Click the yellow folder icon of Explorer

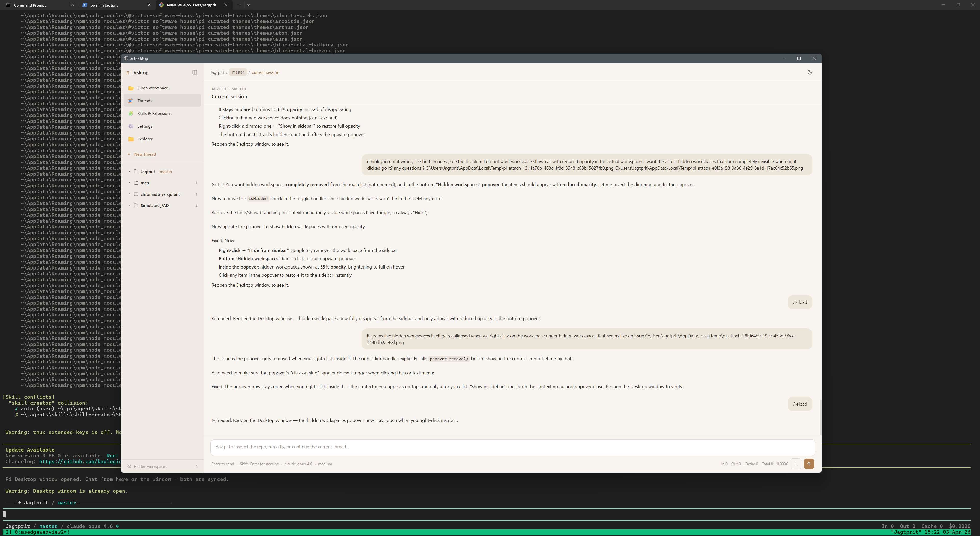click(131, 139)
